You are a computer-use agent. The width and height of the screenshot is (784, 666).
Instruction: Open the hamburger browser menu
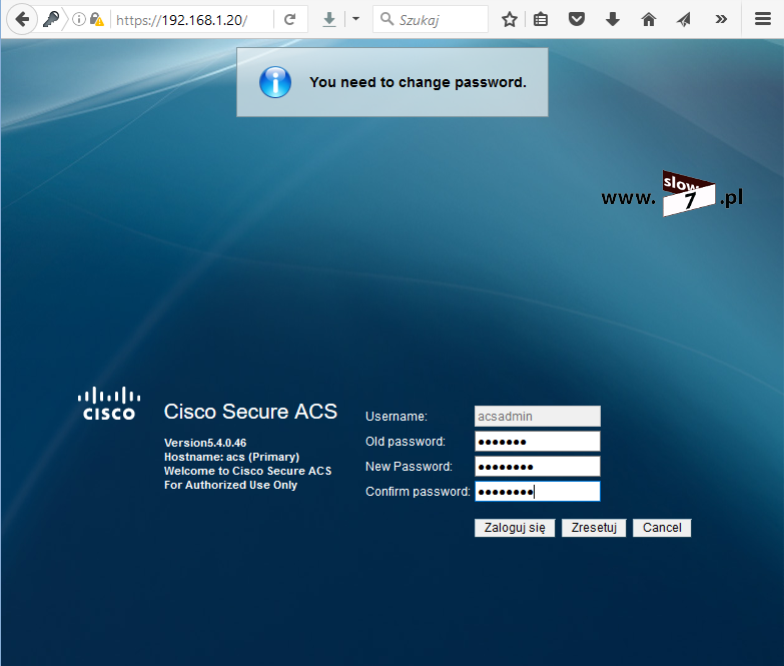pos(762,20)
